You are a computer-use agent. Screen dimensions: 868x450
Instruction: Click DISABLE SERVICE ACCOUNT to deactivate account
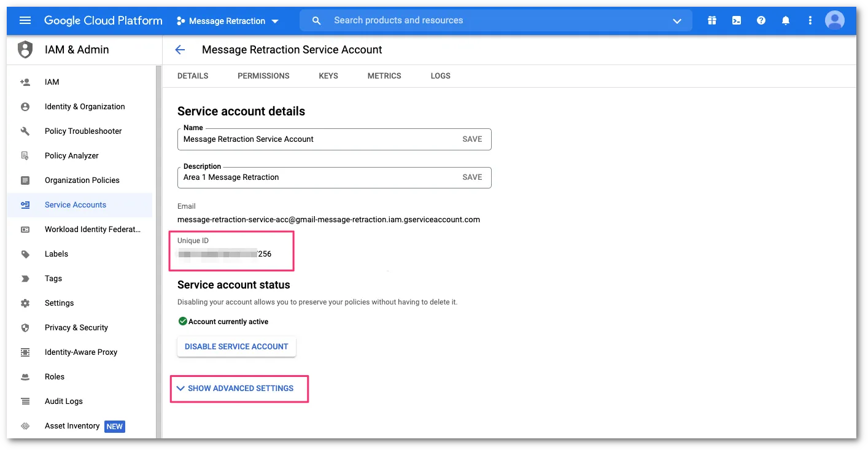[236, 346]
